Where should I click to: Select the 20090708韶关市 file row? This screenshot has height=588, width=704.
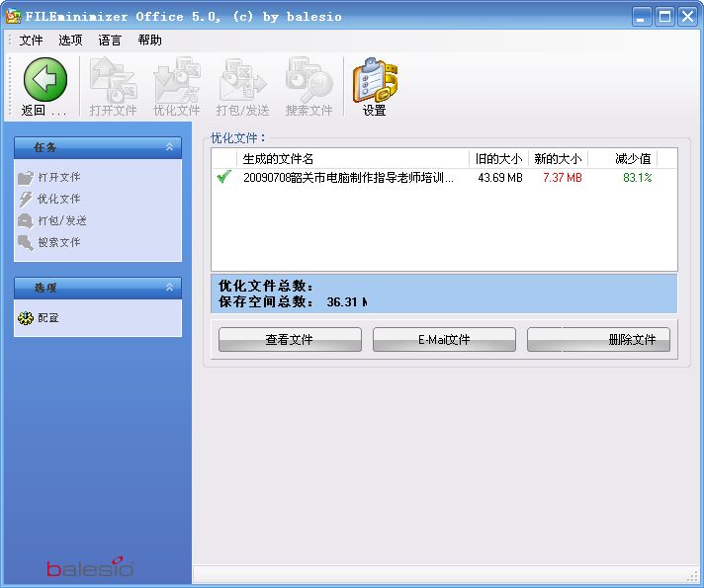[x=348, y=178]
